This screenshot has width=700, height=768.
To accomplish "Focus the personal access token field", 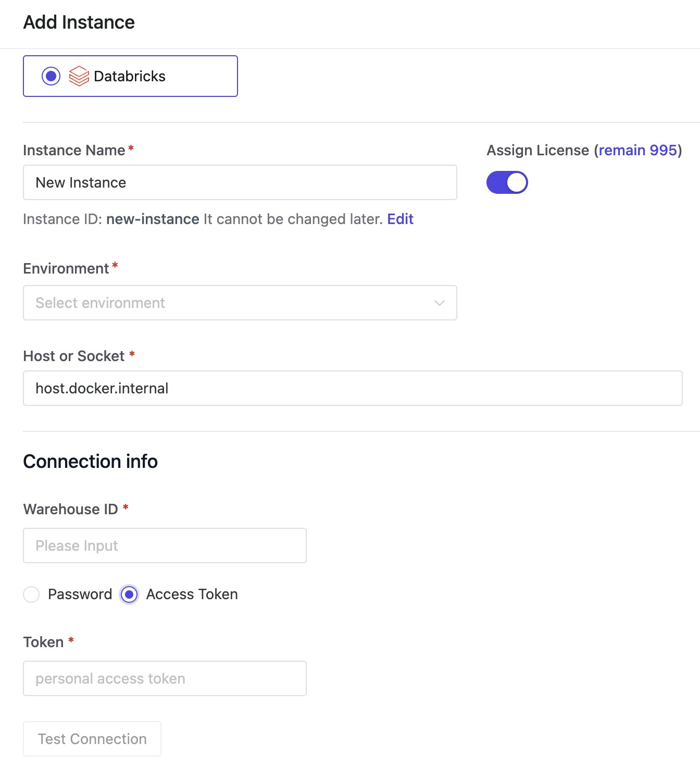I will (165, 678).
